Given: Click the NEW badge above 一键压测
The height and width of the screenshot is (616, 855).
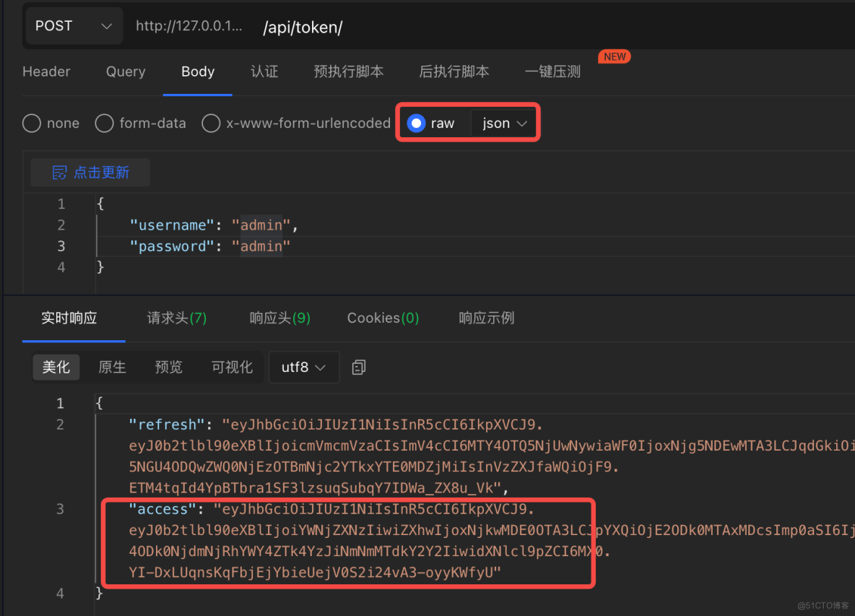Looking at the screenshot, I should click(615, 57).
